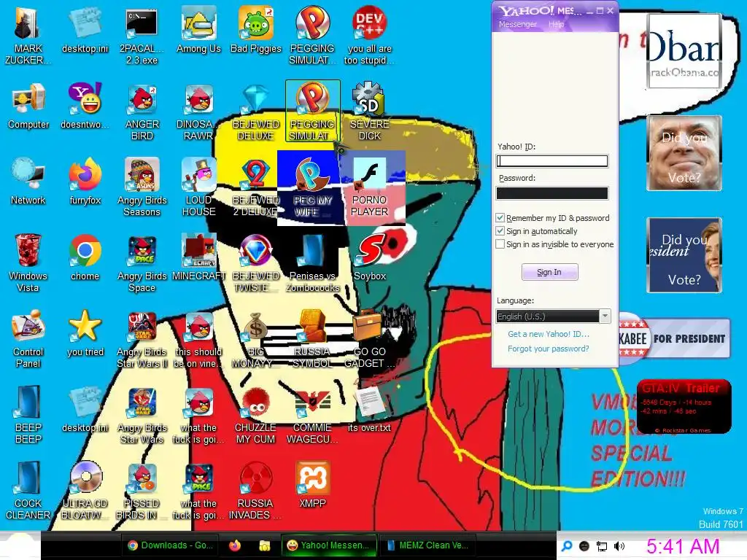747x560 pixels.
Task: Open the Windows Vista recycle bin icon
Action: [28, 264]
